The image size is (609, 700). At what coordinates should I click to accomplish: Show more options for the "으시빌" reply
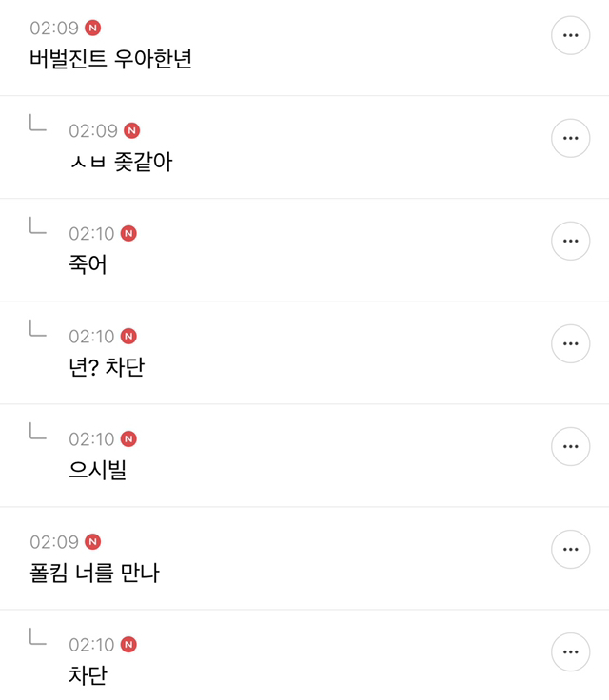[571, 446]
